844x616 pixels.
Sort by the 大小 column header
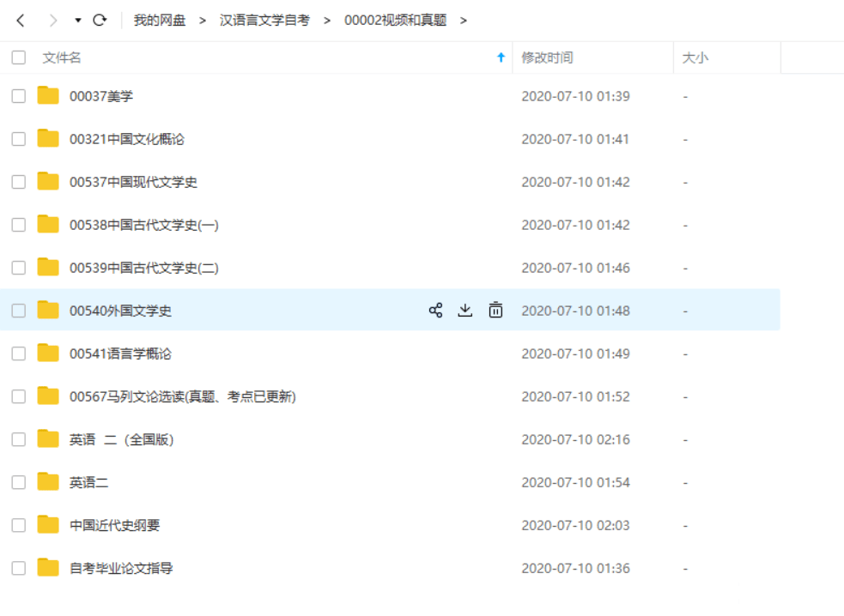point(695,57)
